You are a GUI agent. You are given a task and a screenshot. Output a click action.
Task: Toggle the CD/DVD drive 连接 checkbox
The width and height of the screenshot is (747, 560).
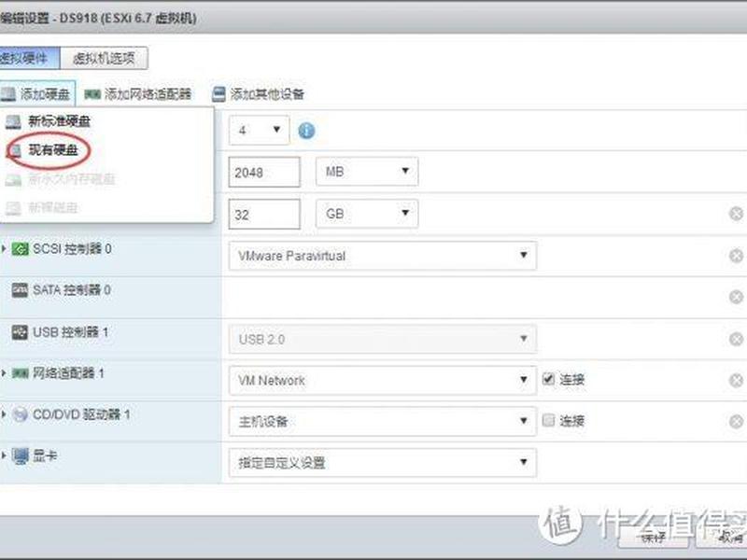tap(548, 420)
